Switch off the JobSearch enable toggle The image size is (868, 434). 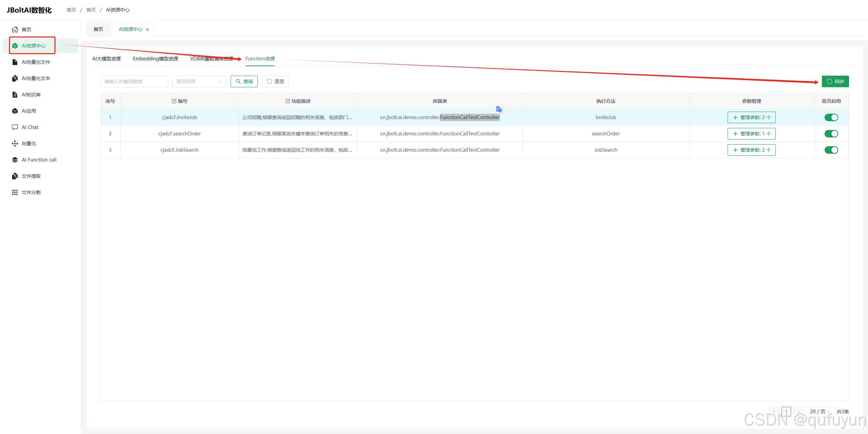point(831,150)
